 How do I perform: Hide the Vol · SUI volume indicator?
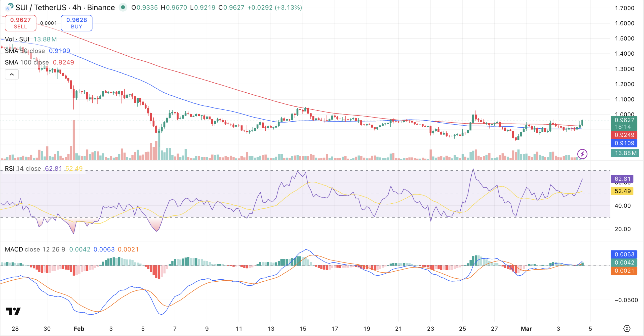[17, 39]
